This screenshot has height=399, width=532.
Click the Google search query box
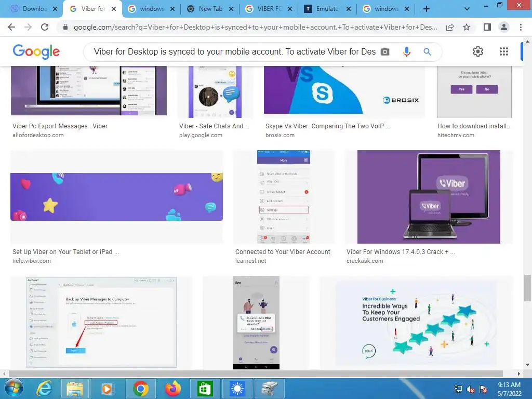234,52
